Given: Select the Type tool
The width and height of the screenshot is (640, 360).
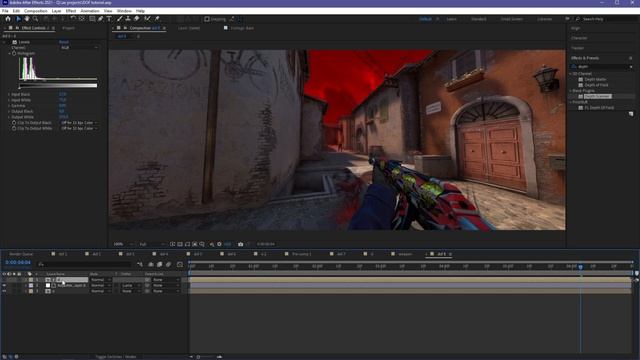Looking at the screenshot, I should [x=109, y=19].
